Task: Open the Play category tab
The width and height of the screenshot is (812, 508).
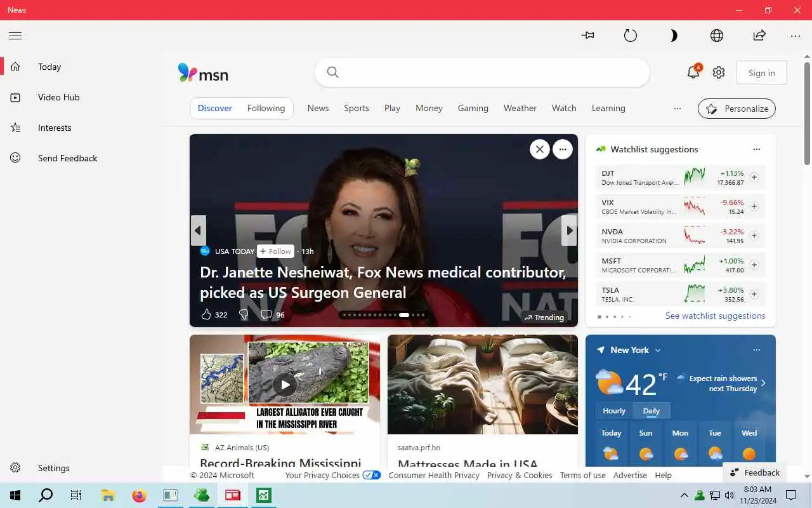Action: click(x=392, y=108)
